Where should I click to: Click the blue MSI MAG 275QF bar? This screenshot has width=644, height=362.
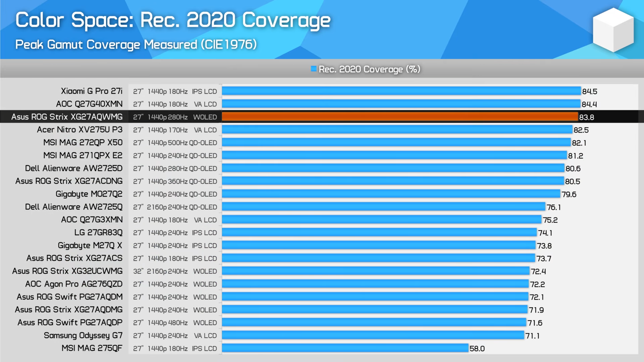[x=345, y=348]
